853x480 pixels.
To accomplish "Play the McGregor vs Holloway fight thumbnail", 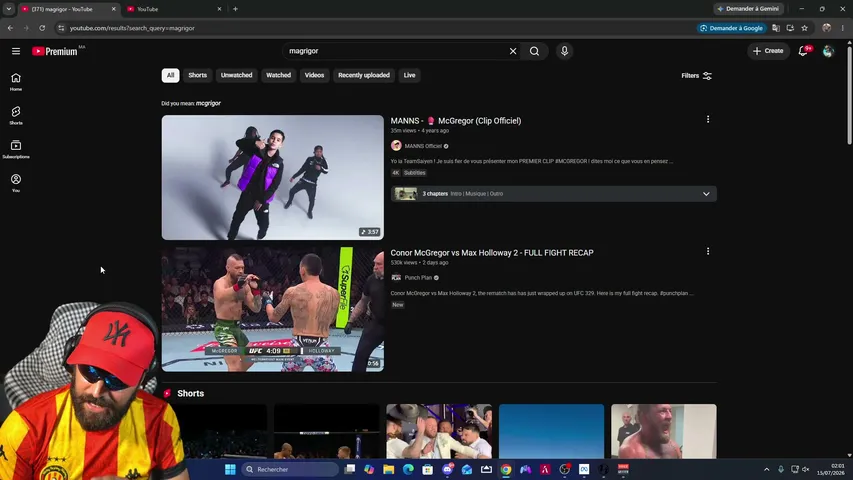I will (x=273, y=309).
